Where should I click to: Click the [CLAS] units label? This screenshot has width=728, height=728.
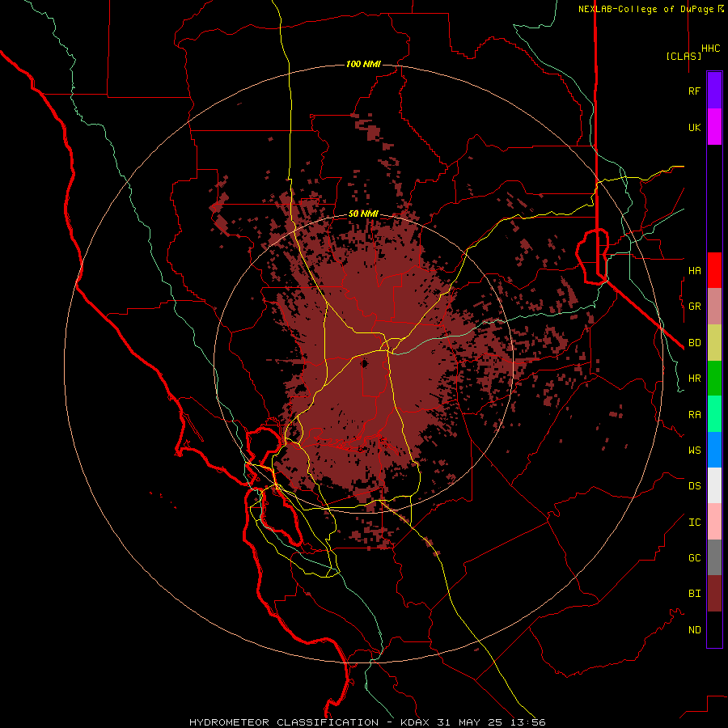point(684,56)
